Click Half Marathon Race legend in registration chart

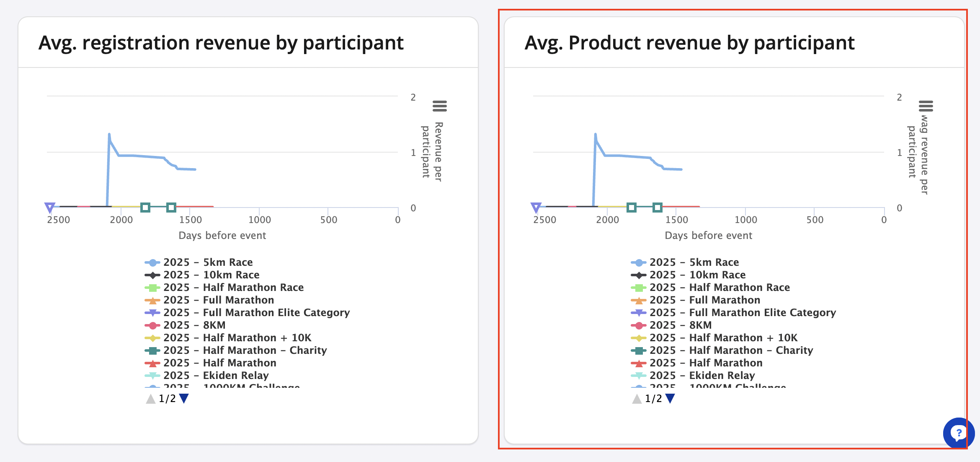point(233,288)
